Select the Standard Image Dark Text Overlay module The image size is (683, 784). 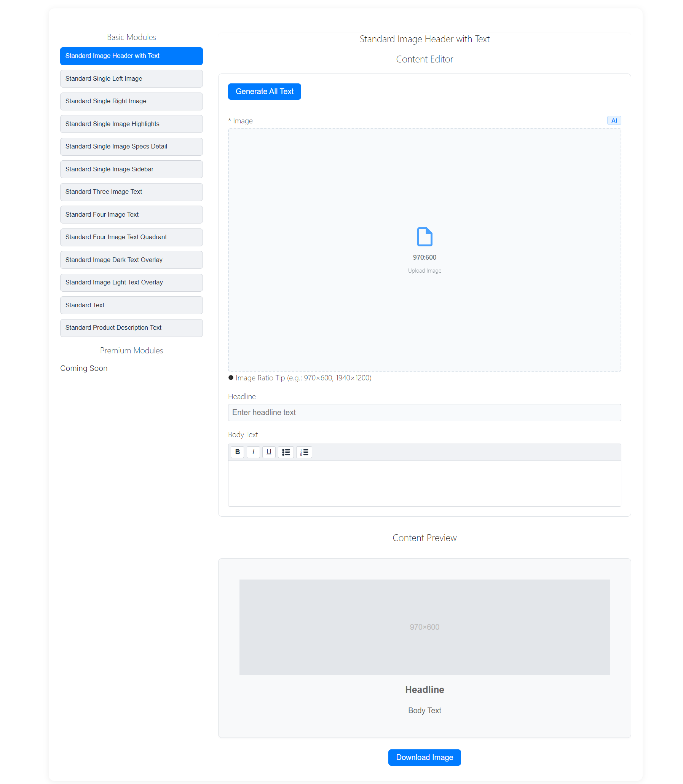pyautogui.click(x=131, y=260)
